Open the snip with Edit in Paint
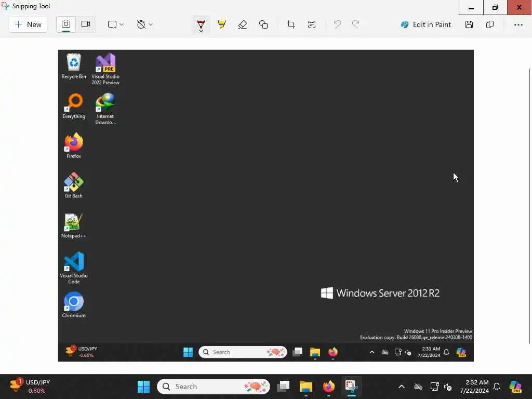 point(426,24)
